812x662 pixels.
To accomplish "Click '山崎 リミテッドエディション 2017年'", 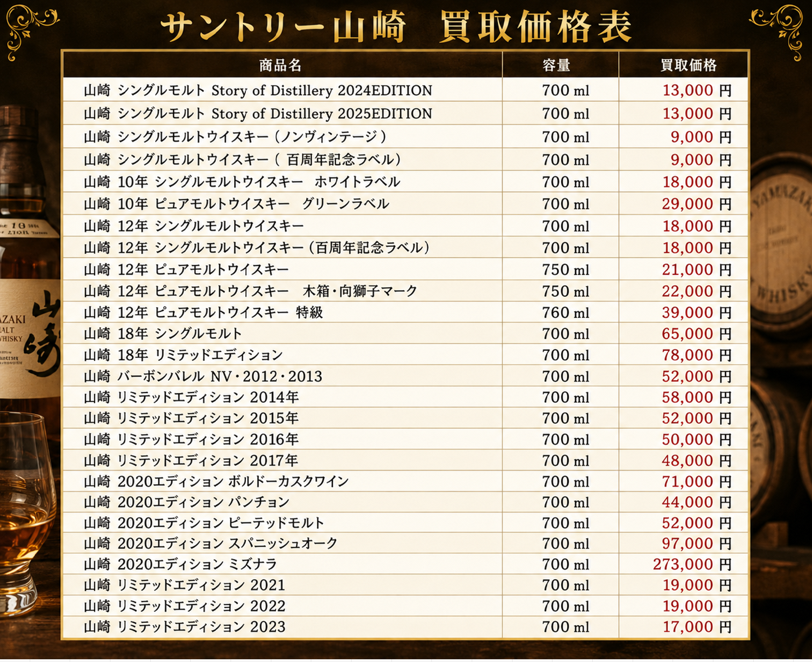I will (191, 461).
